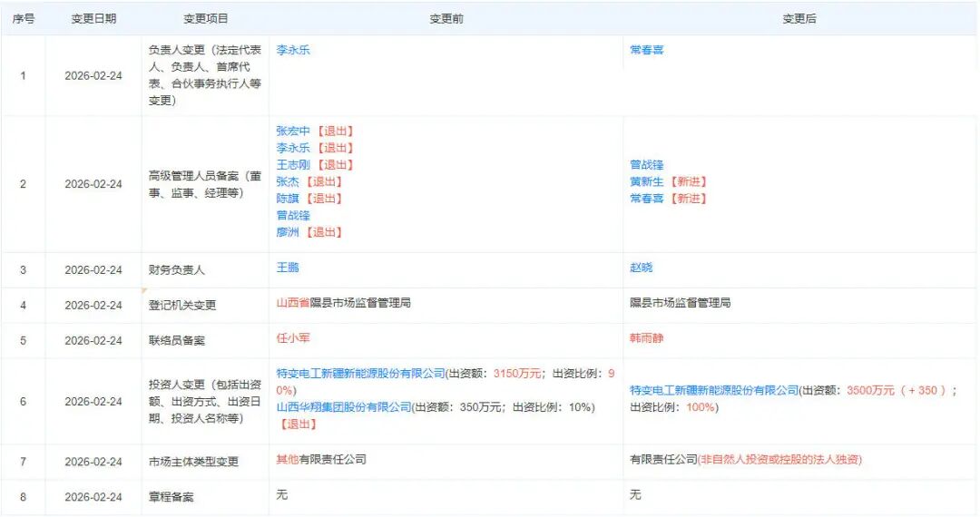Click the 变更后 column header
Image resolution: width=980 pixels, height=517 pixels.
pyautogui.click(x=799, y=19)
